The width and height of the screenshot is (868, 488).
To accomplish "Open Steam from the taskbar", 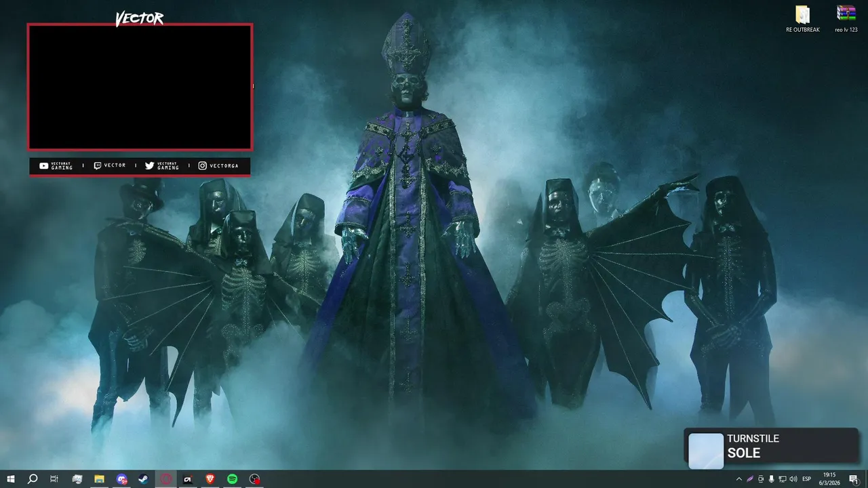I will [144, 479].
